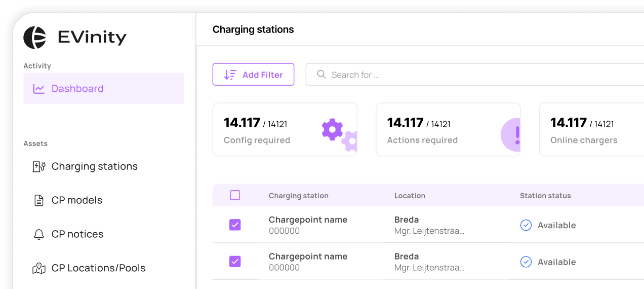Open the Actions required card
The image size is (644, 289).
[x=448, y=129]
